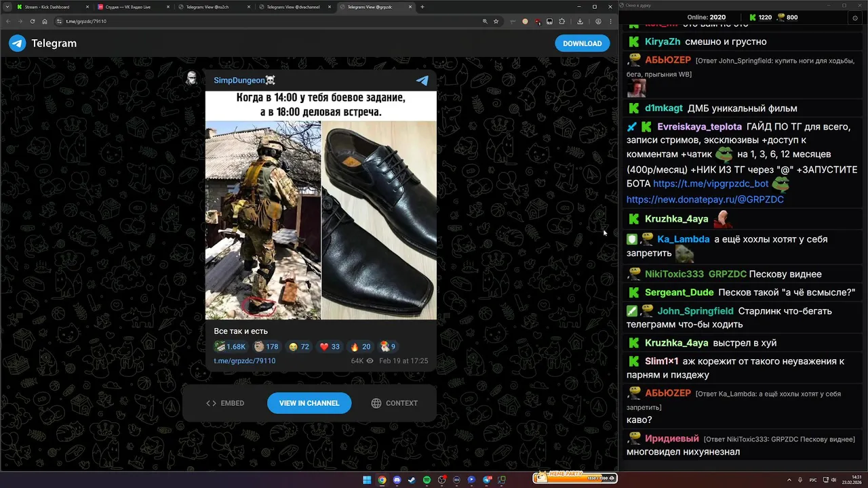
Task: Reload the page
Action: click(x=33, y=21)
